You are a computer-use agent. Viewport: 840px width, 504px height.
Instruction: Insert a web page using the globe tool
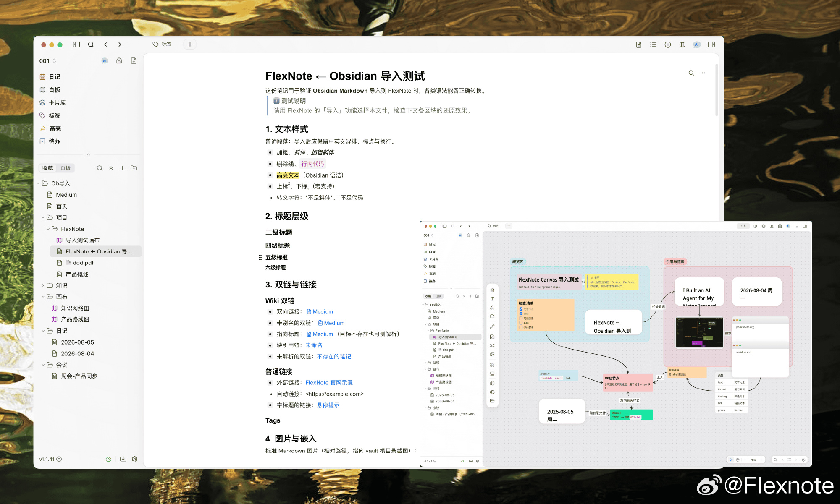pyautogui.click(x=492, y=392)
